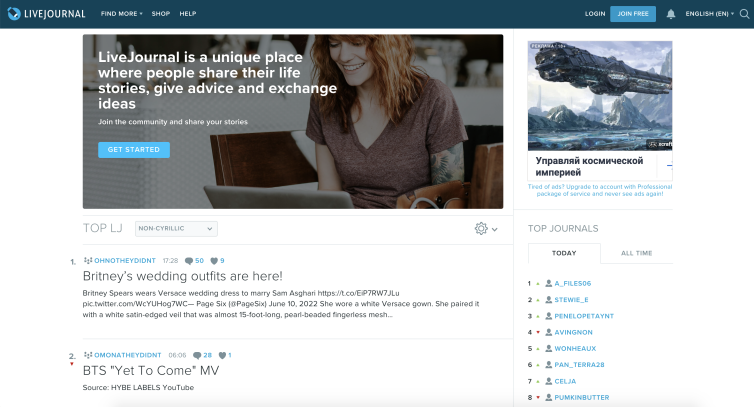Click the space empire ad image
The height and width of the screenshot is (407, 754).
click(600, 96)
